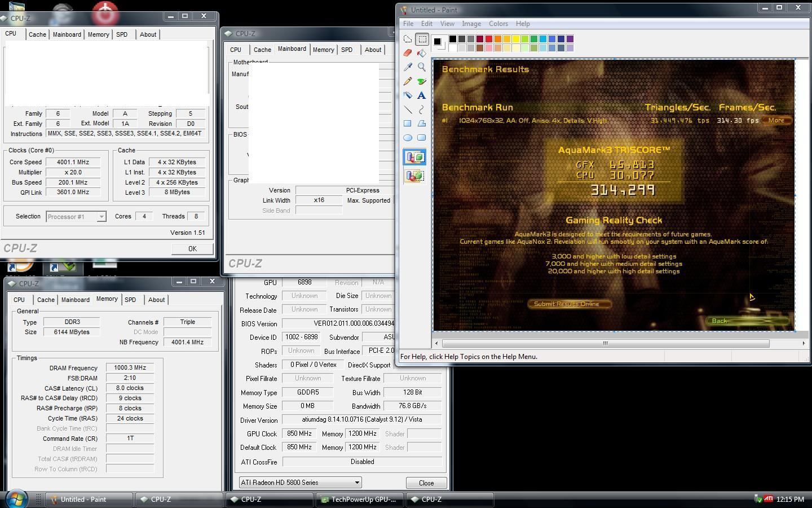Click the Paint canvas benchmark image
The height and width of the screenshot is (508, 812).
[614, 195]
